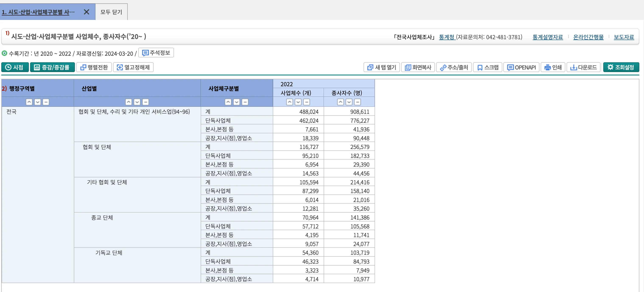The height and width of the screenshot is (292, 644).
Task: Open the 통계설명자료 link
Action: 547,37
